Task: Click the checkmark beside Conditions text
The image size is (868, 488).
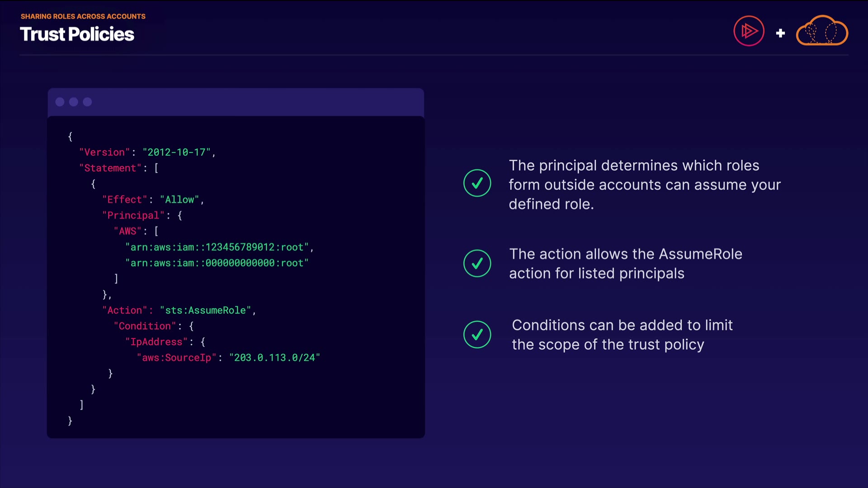Action: coord(477,335)
